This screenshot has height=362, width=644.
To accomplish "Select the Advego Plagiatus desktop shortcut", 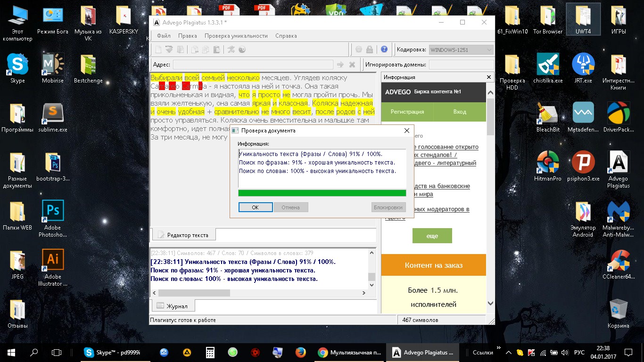I will pyautogui.click(x=618, y=169).
